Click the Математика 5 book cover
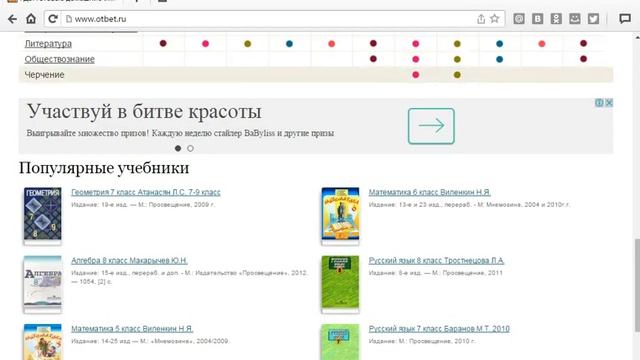640x360 pixels. (x=42, y=342)
